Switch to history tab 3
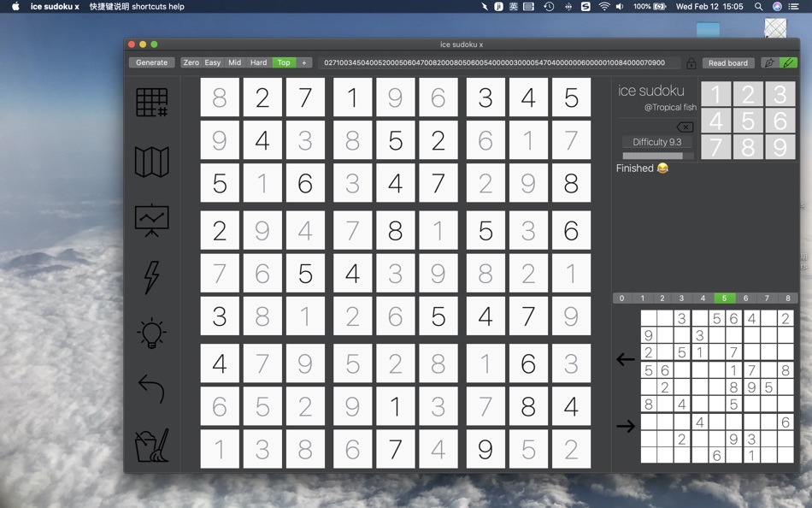The height and width of the screenshot is (508, 812). (x=681, y=298)
